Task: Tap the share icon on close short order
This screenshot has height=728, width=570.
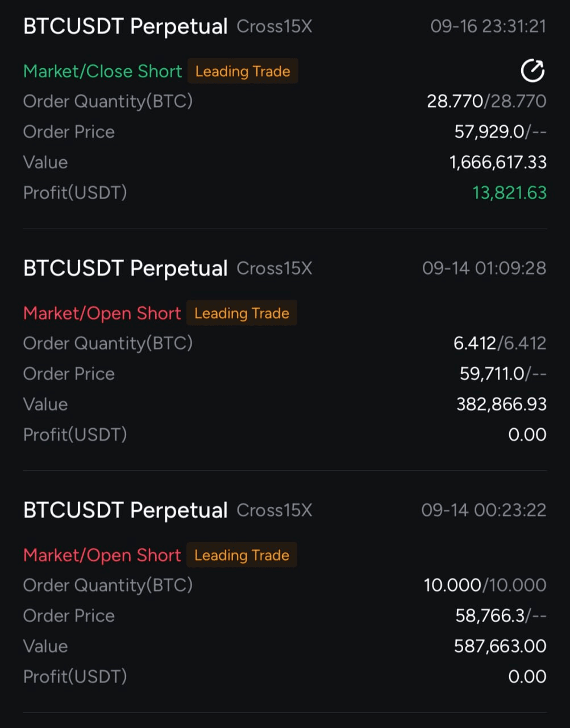Action: [532, 71]
